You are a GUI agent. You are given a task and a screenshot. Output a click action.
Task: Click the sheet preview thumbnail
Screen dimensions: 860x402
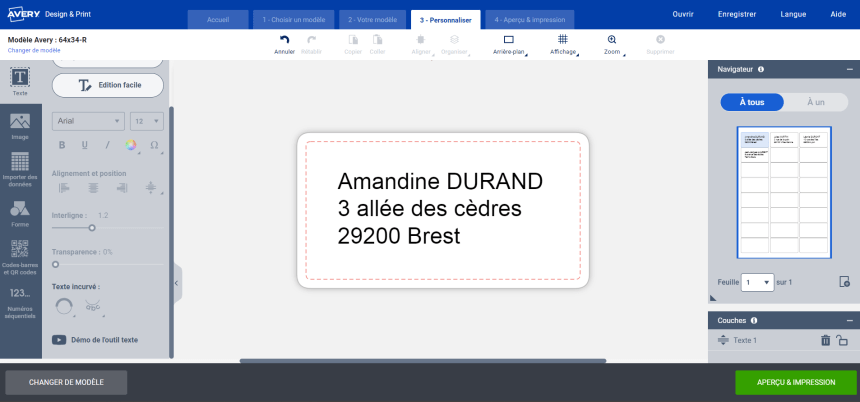pos(784,192)
